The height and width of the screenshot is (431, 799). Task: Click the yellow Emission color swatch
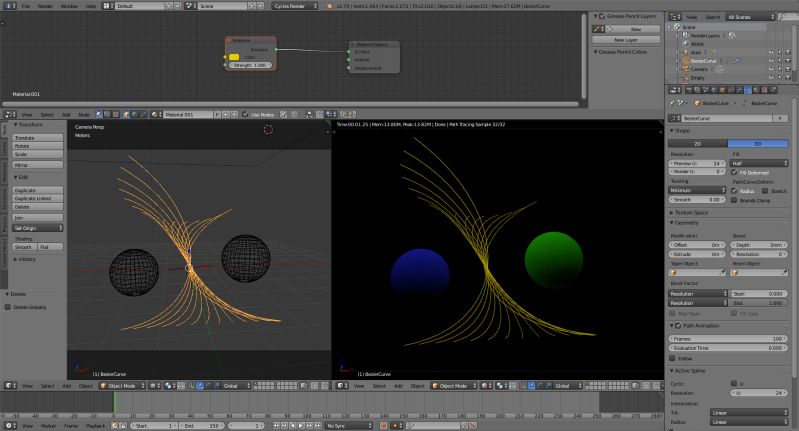click(x=234, y=57)
